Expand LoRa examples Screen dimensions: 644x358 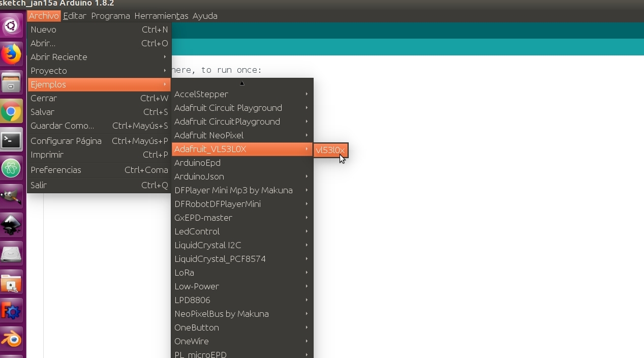pyautogui.click(x=242, y=273)
